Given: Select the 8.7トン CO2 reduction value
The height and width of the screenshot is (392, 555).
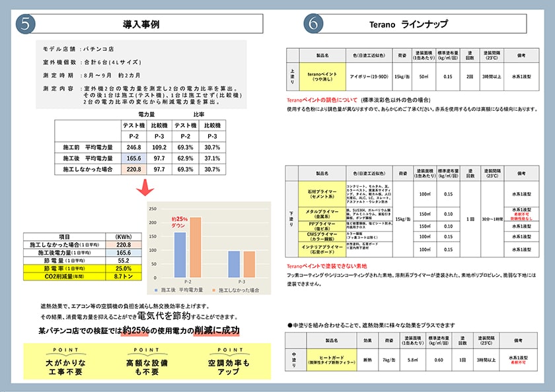Looking at the screenshot, I should pyautogui.click(x=124, y=277).
